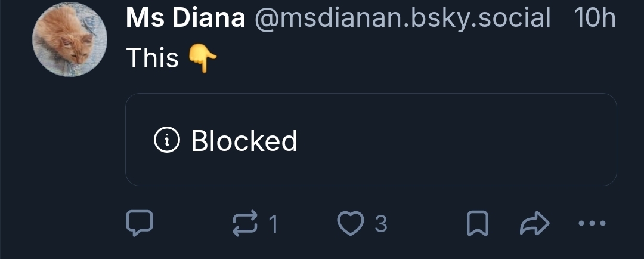The image size is (644, 259).
Task: Open the three-dot more options menu
Action: (592, 223)
